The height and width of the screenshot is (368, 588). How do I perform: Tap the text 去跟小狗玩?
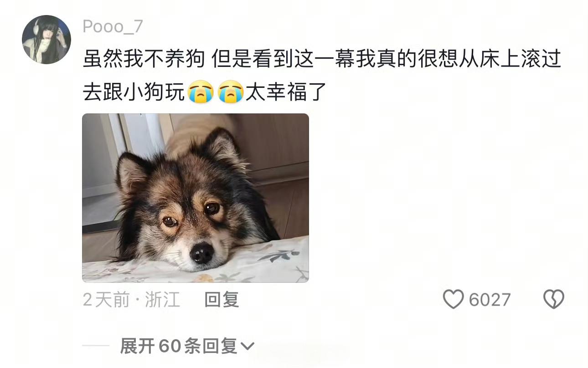[134, 92]
